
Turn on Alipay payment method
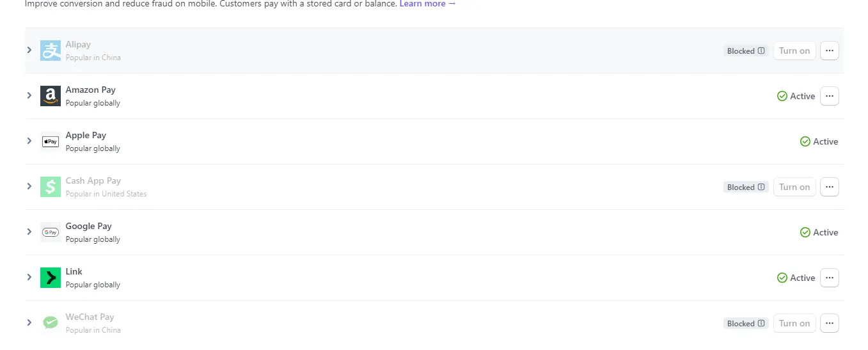coord(794,51)
